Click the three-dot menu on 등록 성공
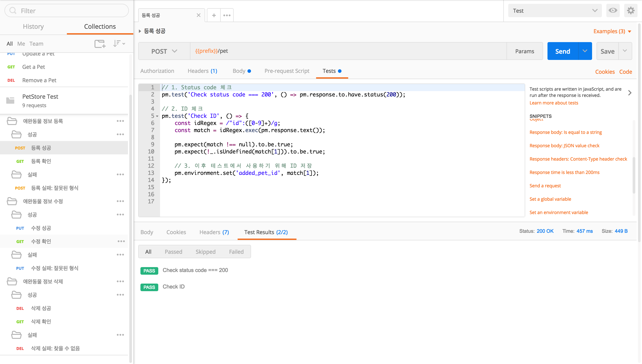Screen dimensions: 642x364 click(x=122, y=148)
